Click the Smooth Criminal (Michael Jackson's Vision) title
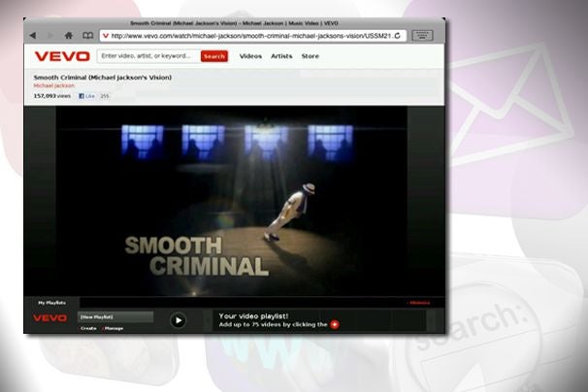This screenshot has height=392, width=588. point(103,78)
